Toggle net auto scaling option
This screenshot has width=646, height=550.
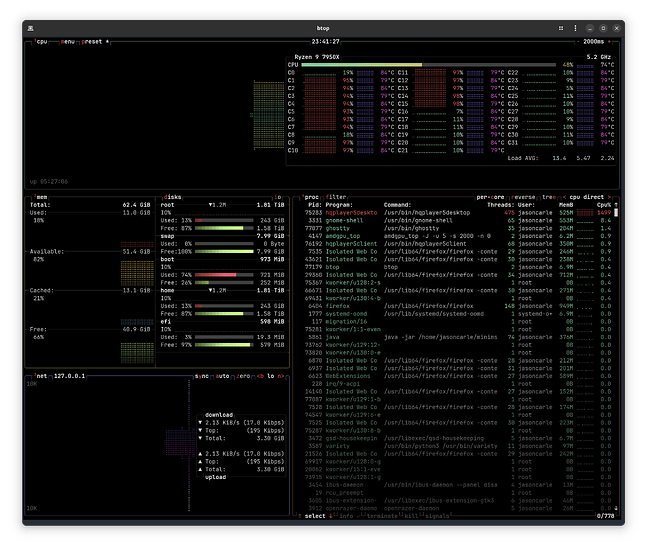[x=222, y=376]
